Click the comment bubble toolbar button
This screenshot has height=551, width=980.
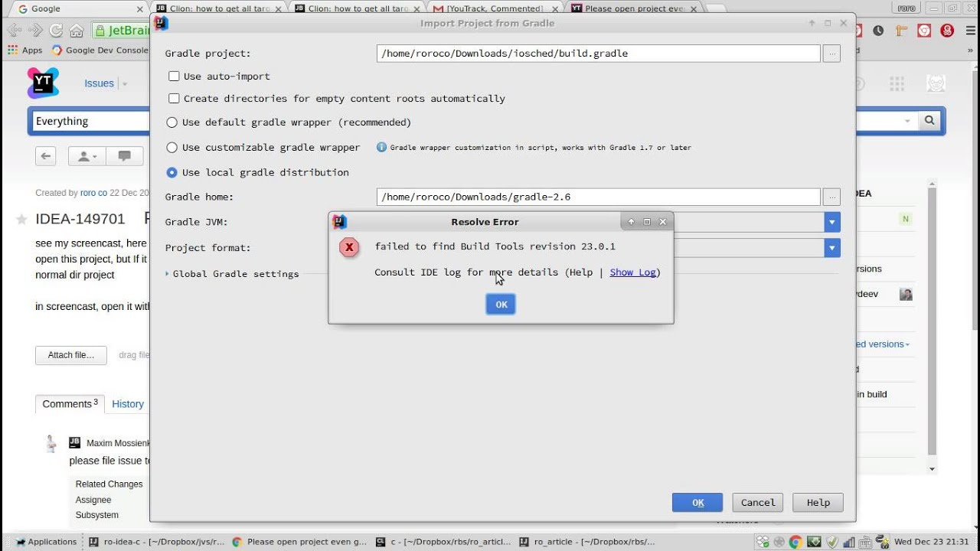click(124, 156)
